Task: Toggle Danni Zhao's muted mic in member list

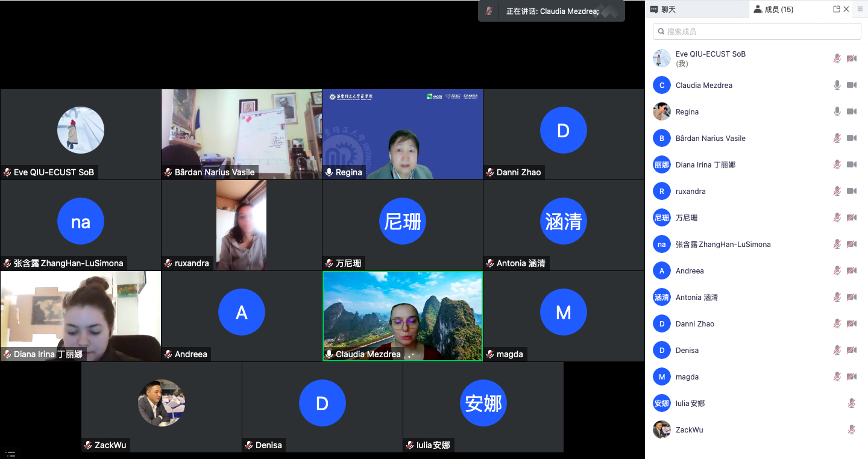Action: point(837,324)
